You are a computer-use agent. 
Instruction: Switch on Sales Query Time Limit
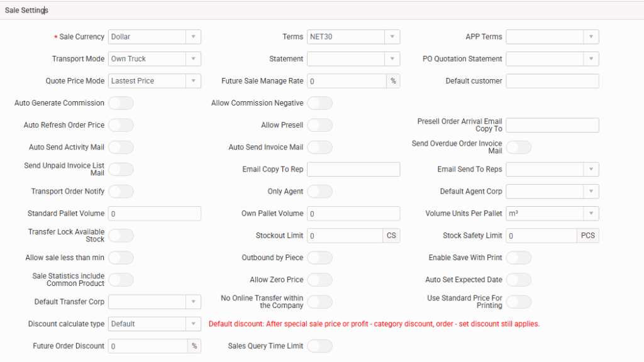(x=319, y=346)
